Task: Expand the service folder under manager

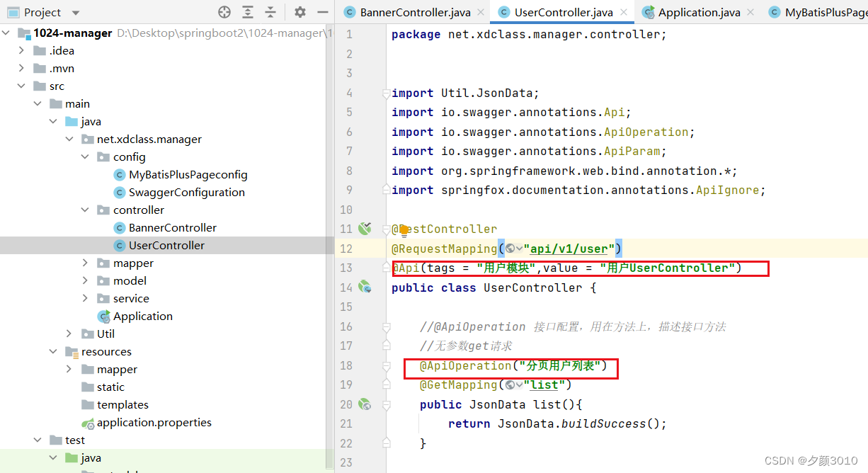Action: click(86, 298)
